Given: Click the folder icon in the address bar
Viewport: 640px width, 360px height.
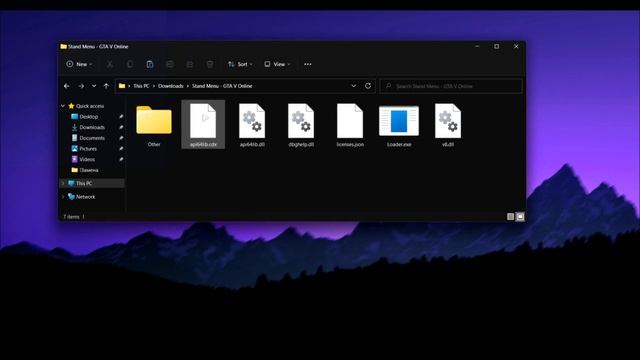Looking at the screenshot, I should pos(122,86).
